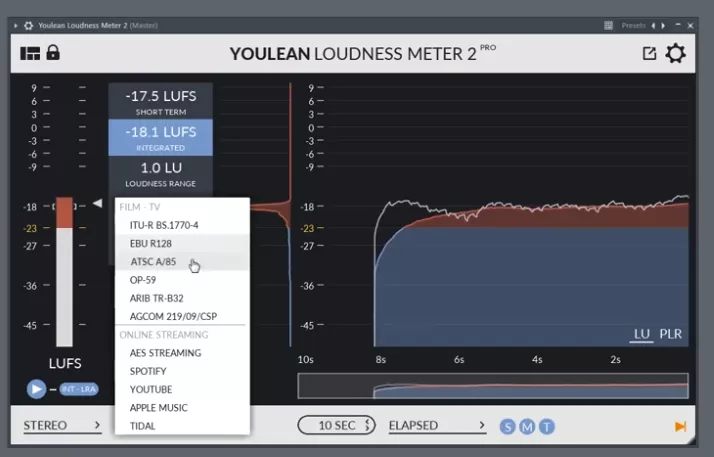Click the play button under LUFS
Image resolution: width=714 pixels, height=457 pixels.
pyautogui.click(x=36, y=389)
